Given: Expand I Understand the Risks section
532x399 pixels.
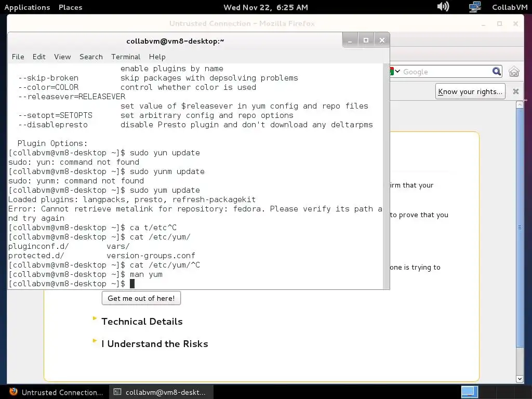Looking at the screenshot, I should 155,344.
